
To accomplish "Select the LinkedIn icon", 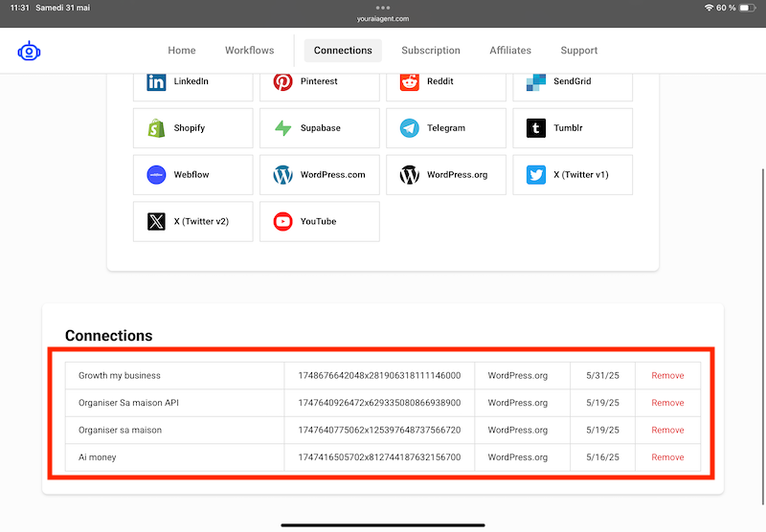I will pyautogui.click(x=156, y=81).
